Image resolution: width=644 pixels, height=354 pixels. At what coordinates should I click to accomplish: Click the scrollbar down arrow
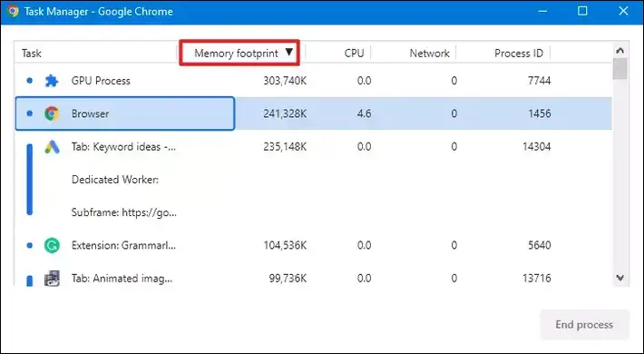pos(620,279)
